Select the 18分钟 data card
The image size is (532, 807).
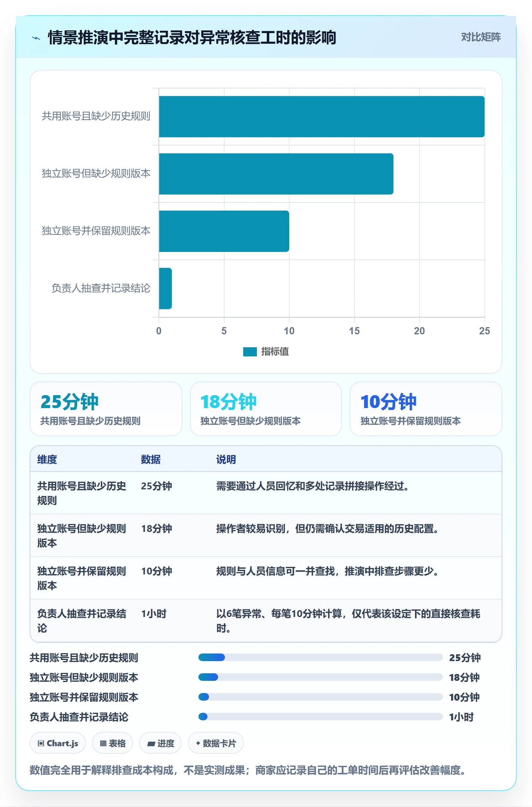click(x=266, y=409)
